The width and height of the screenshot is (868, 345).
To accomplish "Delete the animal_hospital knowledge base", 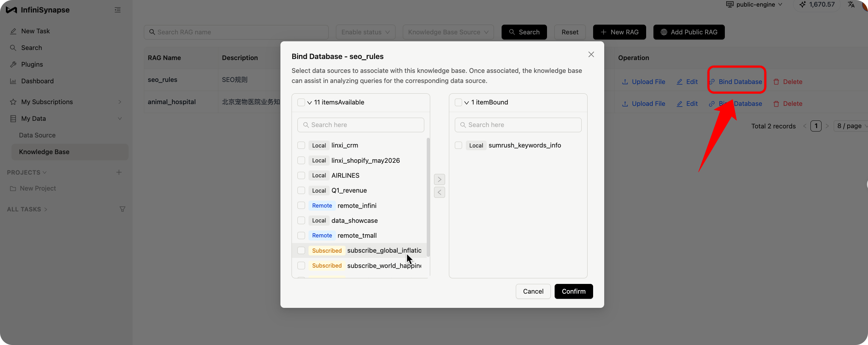I will [x=788, y=103].
